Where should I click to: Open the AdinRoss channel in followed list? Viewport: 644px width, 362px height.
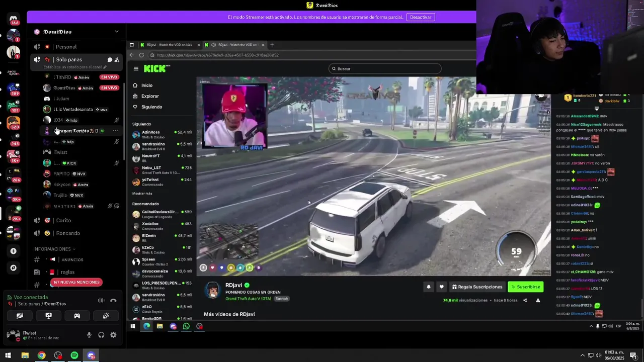tap(162, 134)
